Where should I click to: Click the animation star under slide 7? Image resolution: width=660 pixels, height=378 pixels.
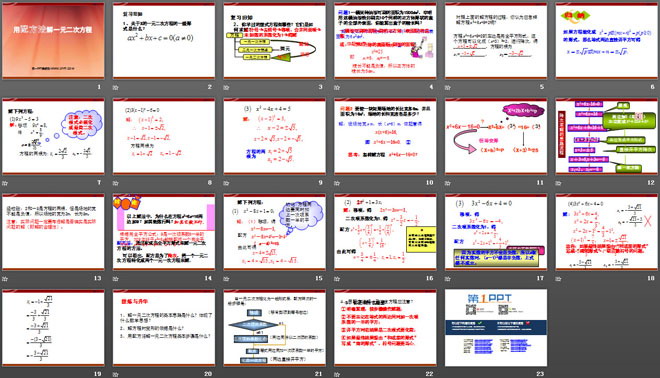point(5,183)
